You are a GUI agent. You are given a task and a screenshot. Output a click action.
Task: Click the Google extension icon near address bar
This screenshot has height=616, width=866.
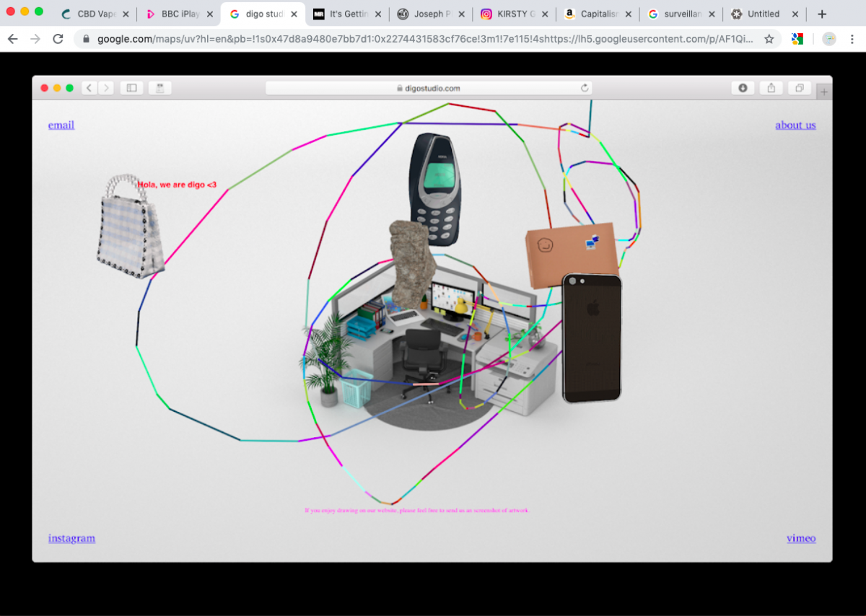pyautogui.click(x=797, y=39)
